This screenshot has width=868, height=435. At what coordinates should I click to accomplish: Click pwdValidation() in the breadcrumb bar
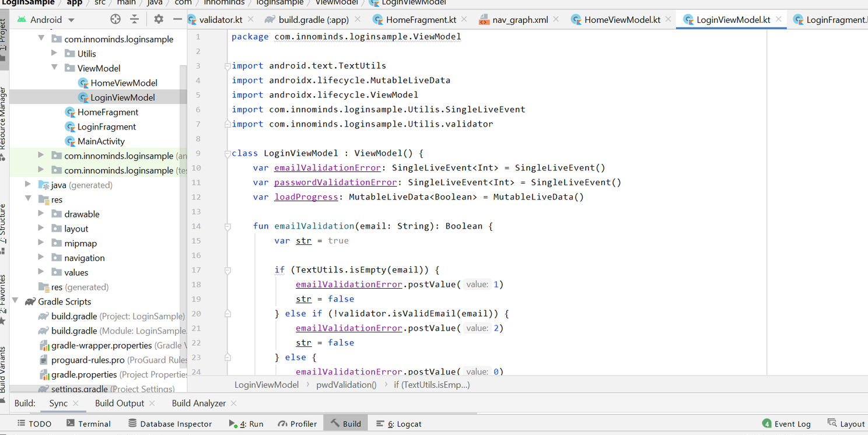pos(346,384)
